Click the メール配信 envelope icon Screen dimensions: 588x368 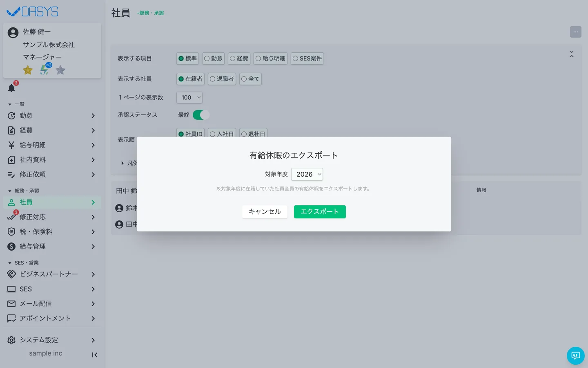click(11, 304)
